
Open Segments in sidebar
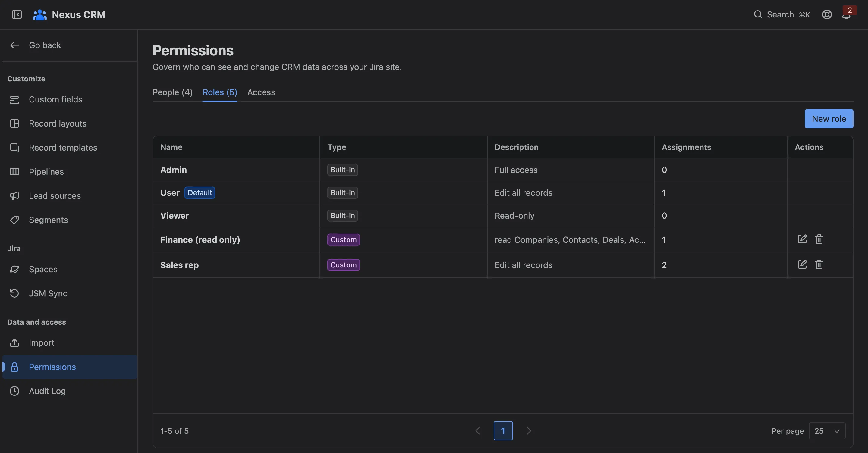[70, 220]
